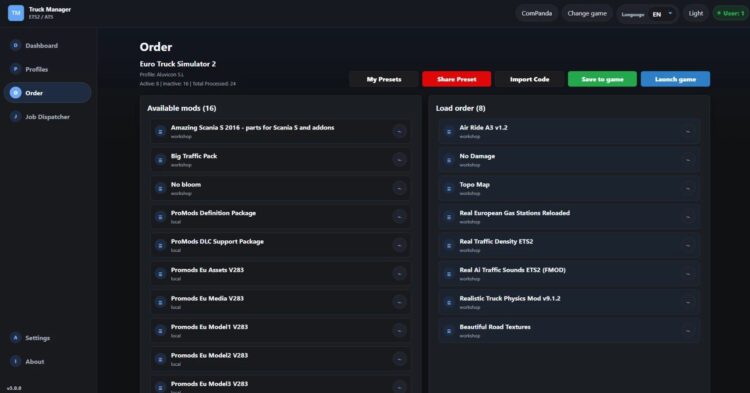The width and height of the screenshot is (750, 393).
Task: Click drag handle icon of Air Ride A3 v1.2
Action: click(449, 131)
